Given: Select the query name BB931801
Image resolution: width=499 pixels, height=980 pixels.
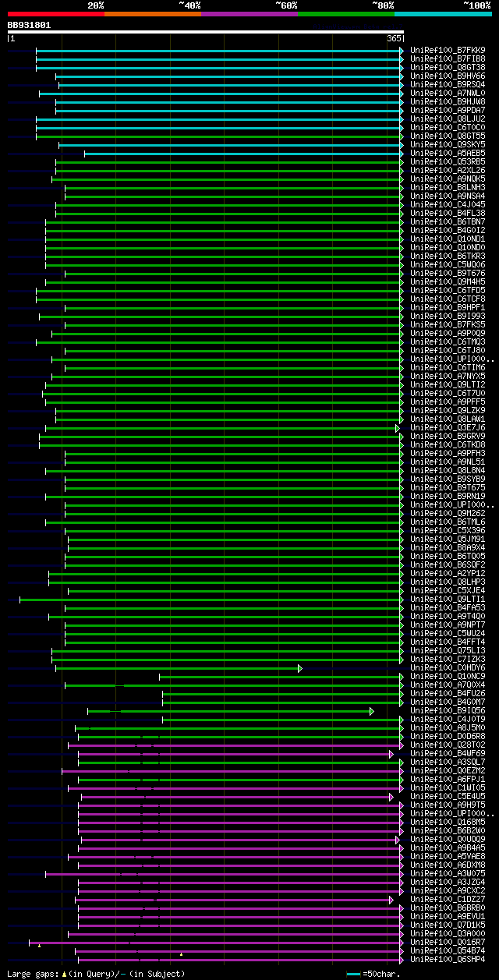Looking at the screenshot, I should (x=30, y=25).
